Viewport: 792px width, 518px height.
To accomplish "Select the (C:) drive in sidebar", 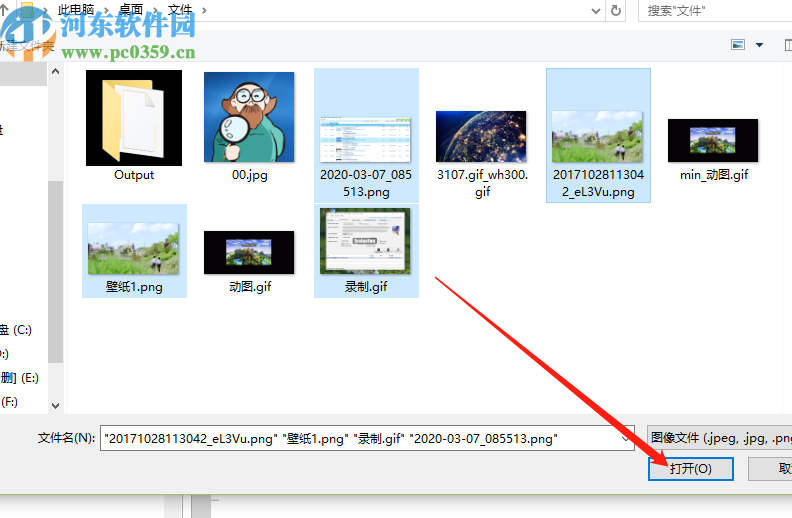I will 16,330.
